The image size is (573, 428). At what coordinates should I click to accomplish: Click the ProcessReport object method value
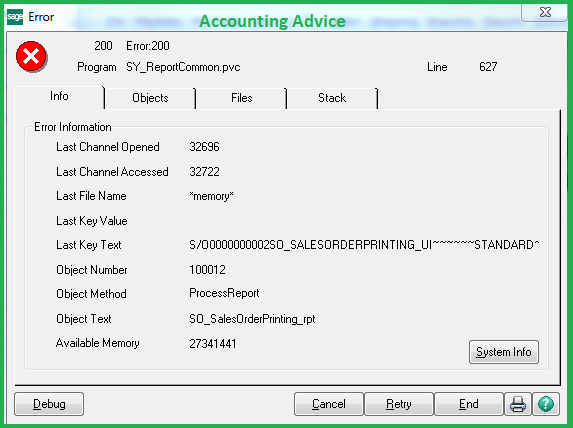(224, 293)
